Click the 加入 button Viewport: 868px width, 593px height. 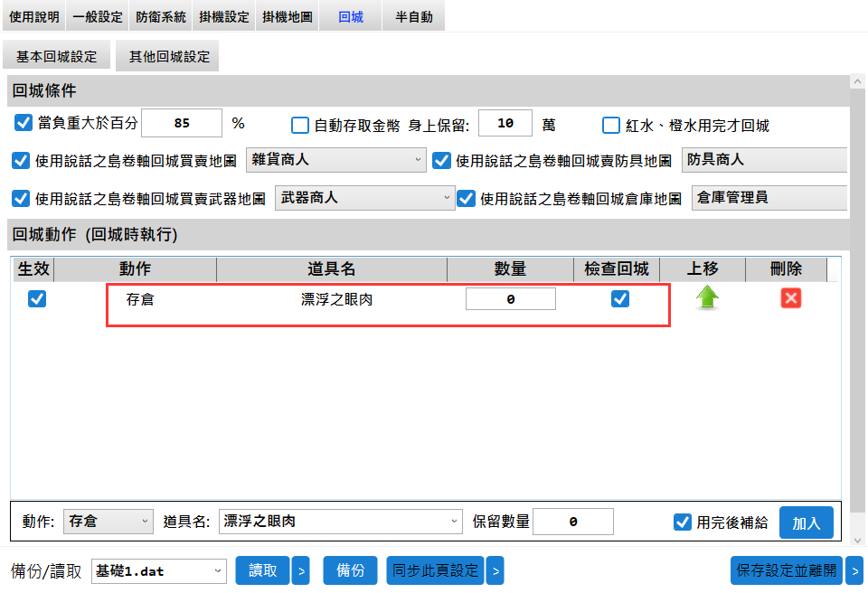click(806, 522)
